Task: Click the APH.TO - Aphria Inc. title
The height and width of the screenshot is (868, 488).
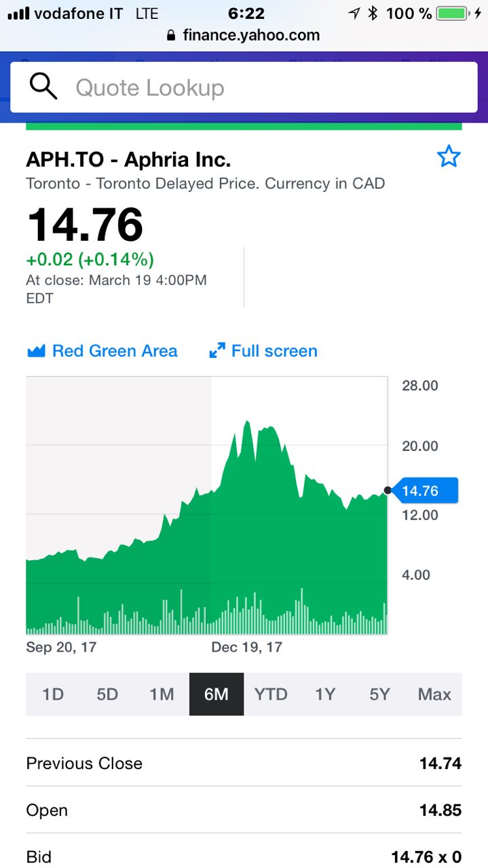Action: coord(128,159)
